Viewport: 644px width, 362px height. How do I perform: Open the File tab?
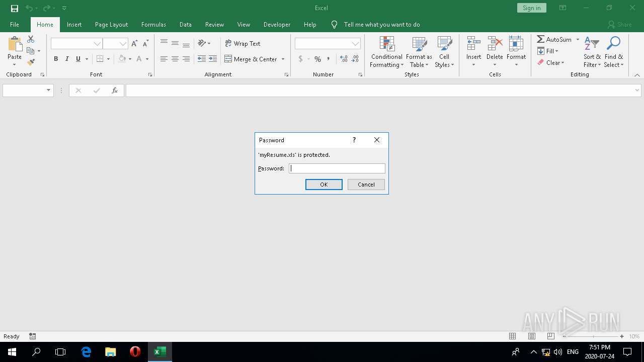15,24
